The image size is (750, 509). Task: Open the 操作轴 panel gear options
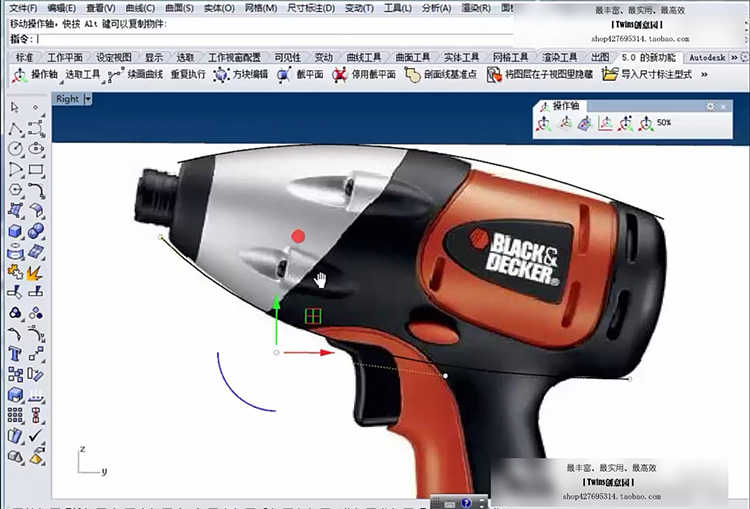click(x=710, y=107)
